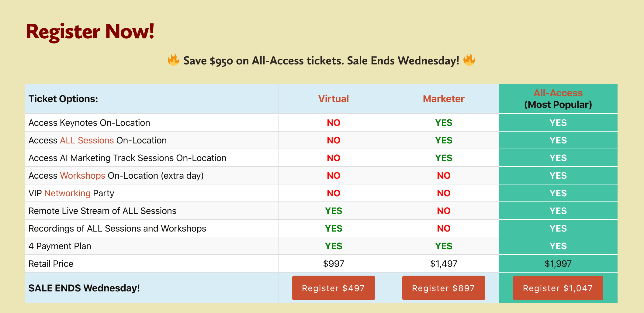Select the Virtual ticket column header

click(333, 99)
